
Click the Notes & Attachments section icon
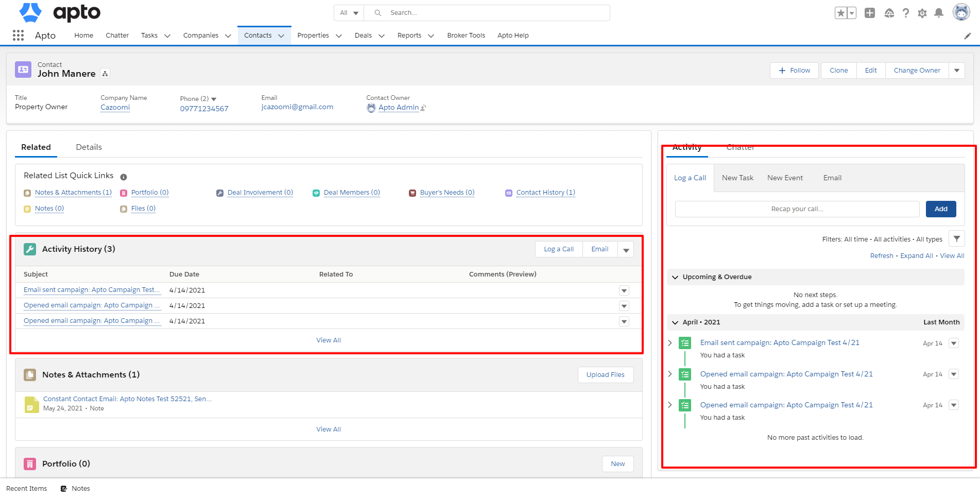pos(30,375)
